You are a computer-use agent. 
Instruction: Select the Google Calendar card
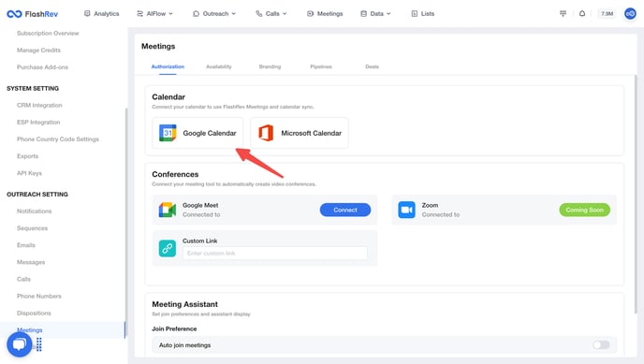(198, 133)
